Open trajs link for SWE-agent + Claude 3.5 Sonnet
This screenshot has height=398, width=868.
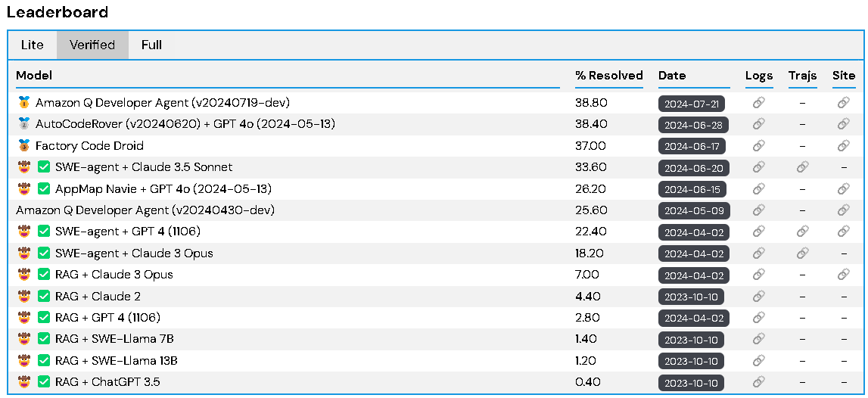tap(802, 166)
